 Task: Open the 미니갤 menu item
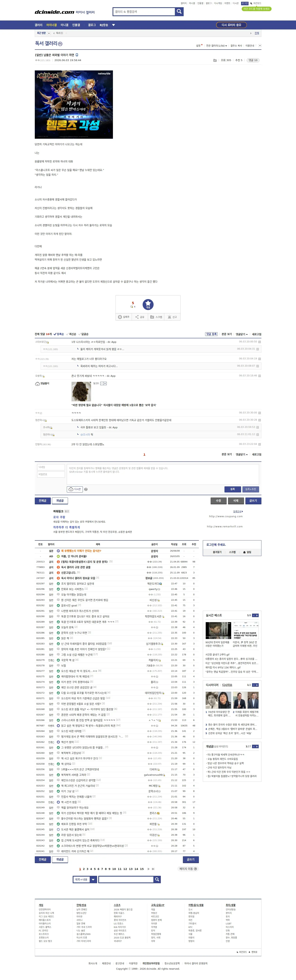click(x=64, y=25)
